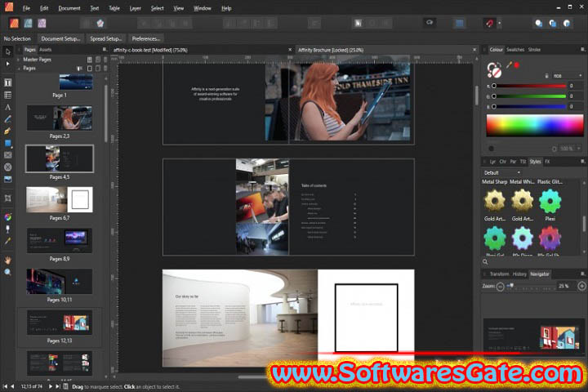
Task: Go to previous spread arrow in status bar
Action: click(x=12, y=386)
